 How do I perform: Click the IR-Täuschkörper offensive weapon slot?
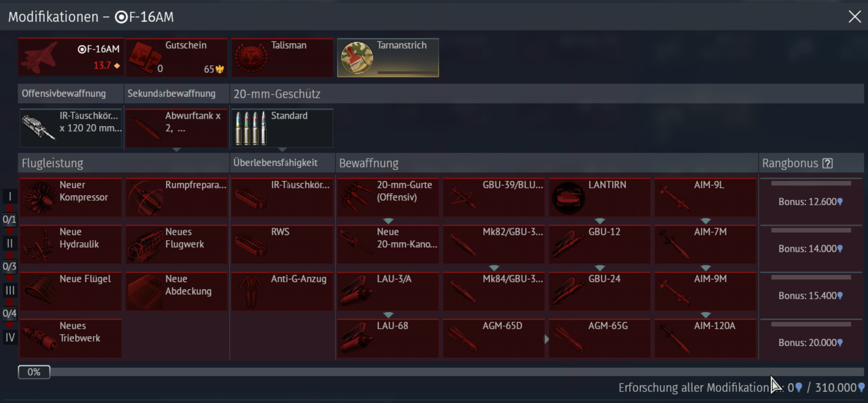(71, 128)
